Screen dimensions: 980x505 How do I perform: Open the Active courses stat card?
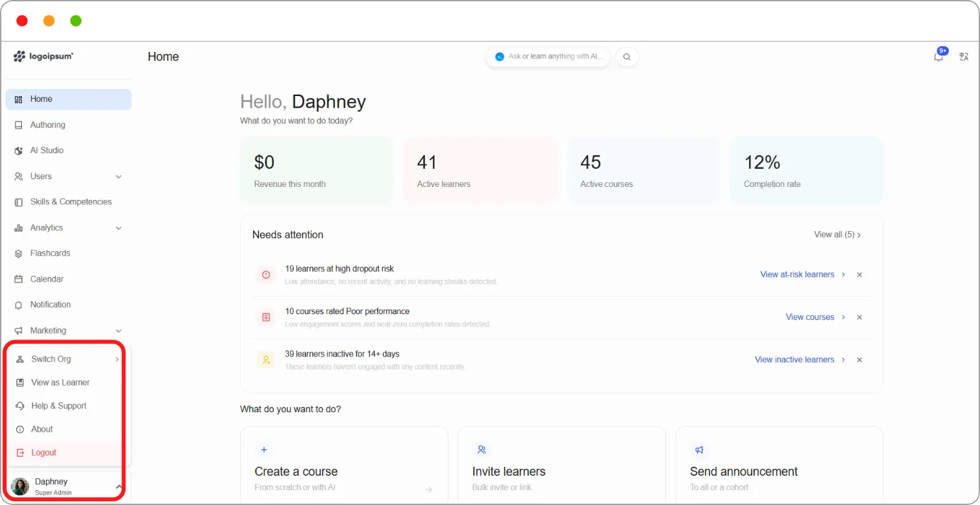pos(643,171)
